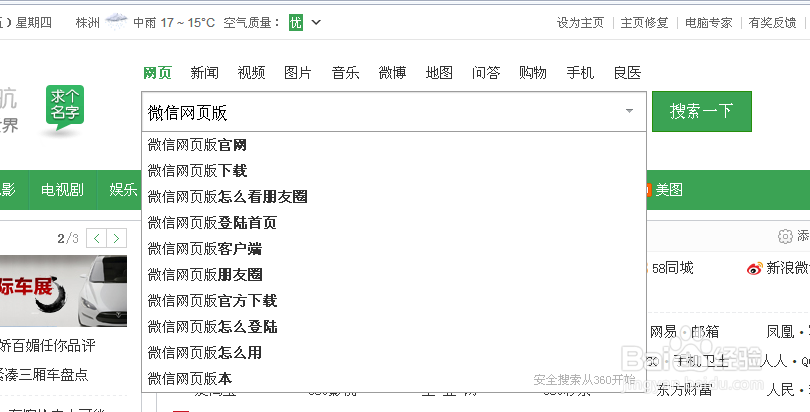Open the 网易 site link

coord(663,332)
